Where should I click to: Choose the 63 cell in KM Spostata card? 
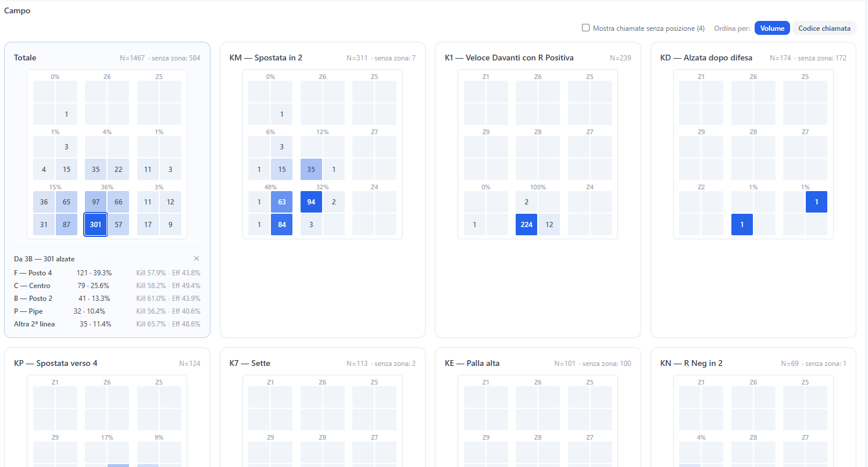pyautogui.click(x=282, y=202)
